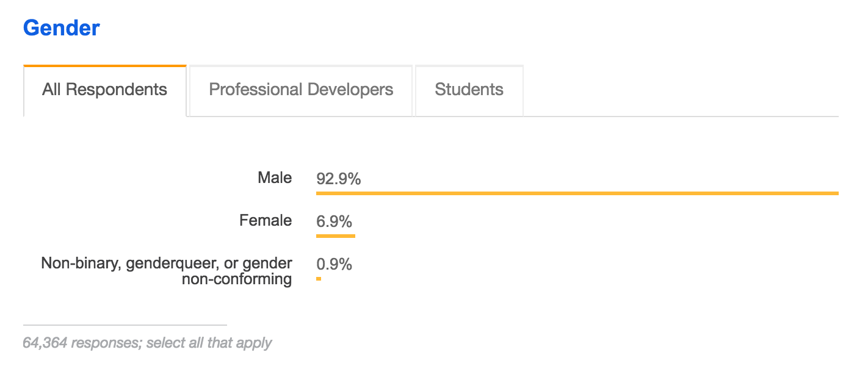
Task: Select the 92.9% value label
Action: pos(339,179)
